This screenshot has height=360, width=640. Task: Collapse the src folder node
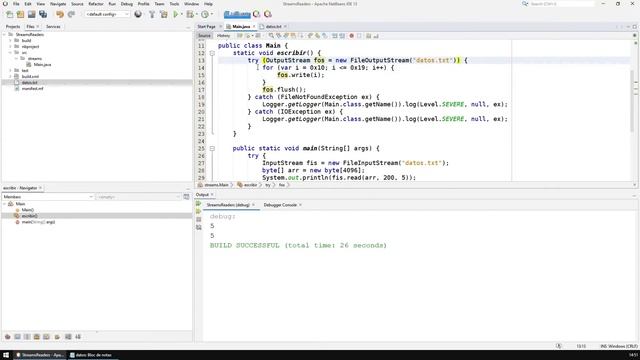tap(10, 53)
